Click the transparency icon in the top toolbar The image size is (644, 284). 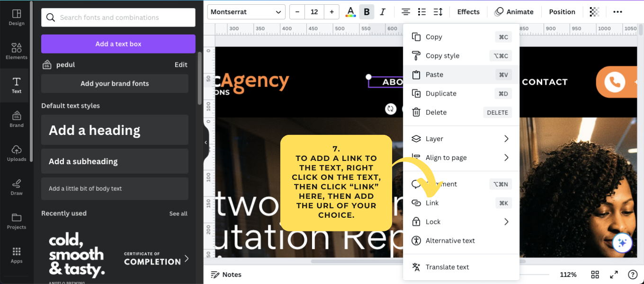click(x=594, y=11)
